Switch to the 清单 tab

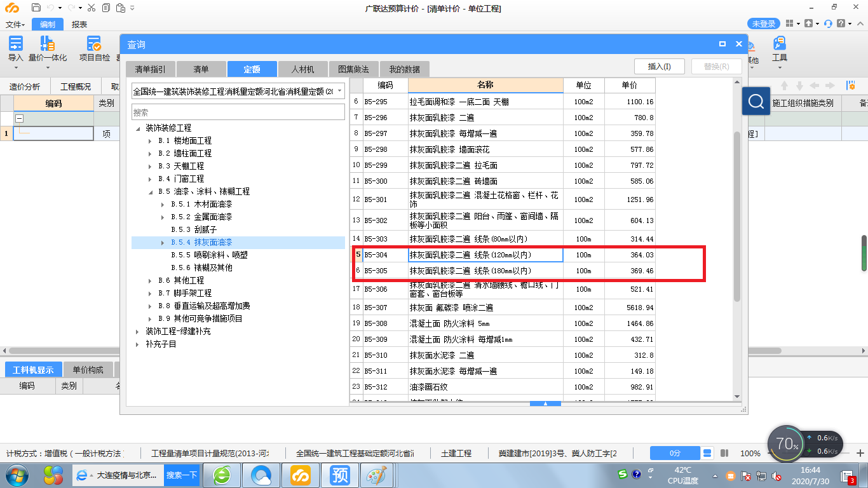coord(201,69)
